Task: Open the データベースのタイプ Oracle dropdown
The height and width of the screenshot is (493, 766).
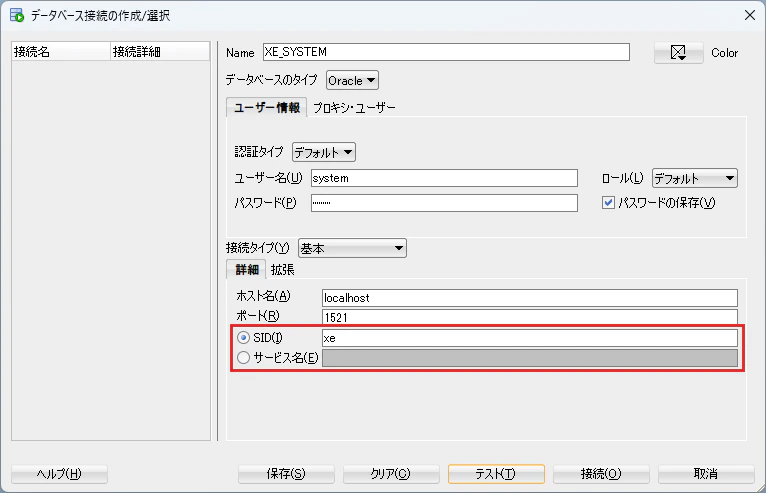Action: click(x=352, y=81)
